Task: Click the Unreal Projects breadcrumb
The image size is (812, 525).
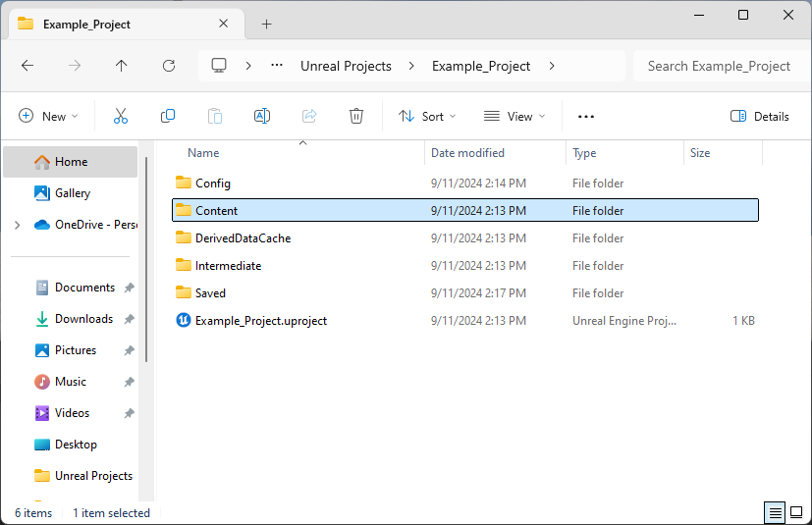Action: (346, 66)
